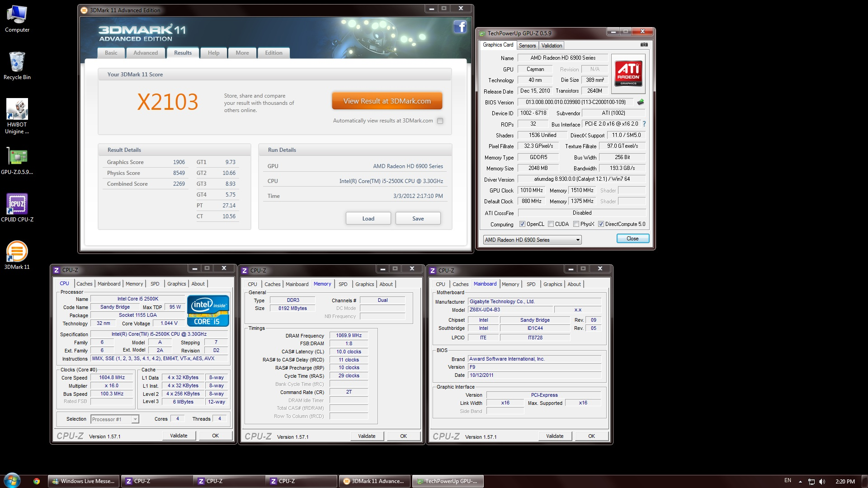Viewport: 868px width, 488px height.
Task: Toggle the PhysX checkbox in GPU-Z
Action: coord(576,224)
